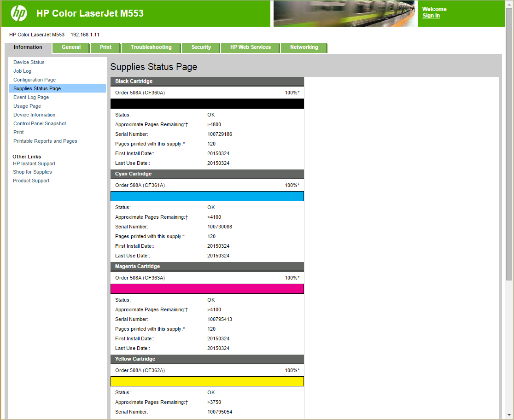Open the Product Support link
The width and height of the screenshot is (514, 420).
tap(31, 181)
